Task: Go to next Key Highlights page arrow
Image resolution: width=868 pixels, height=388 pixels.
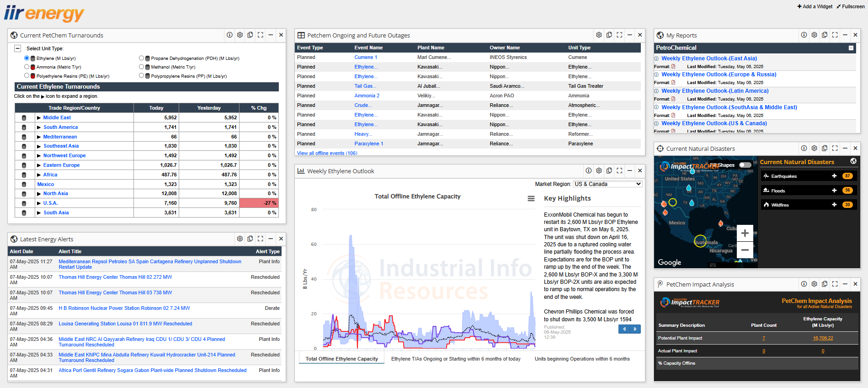Action: [635, 329]
